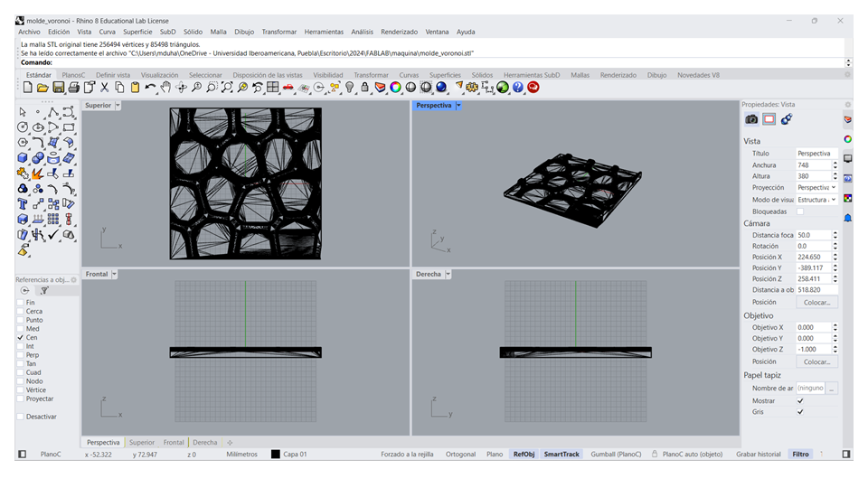Click the Save file icon in toolbar
The height and width of the screenshot is (488, 868).
59,88
